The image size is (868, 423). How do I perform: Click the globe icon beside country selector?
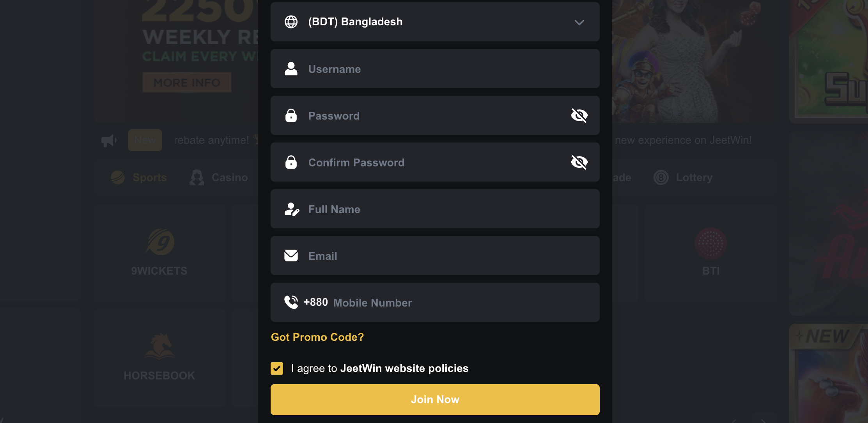(x=291, y=22)
